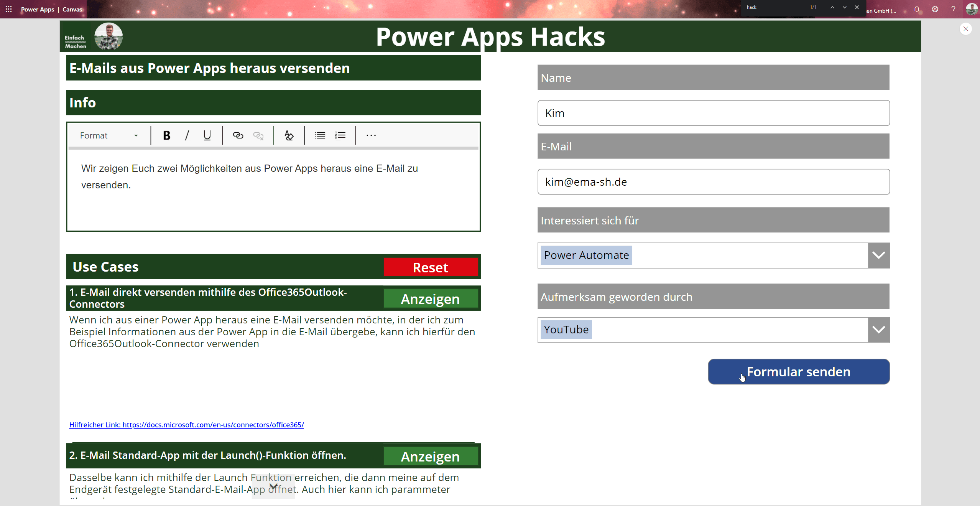Go to previous search match arrow
Viewport: 980px width, 506px height.
click(x=832, y=7)
